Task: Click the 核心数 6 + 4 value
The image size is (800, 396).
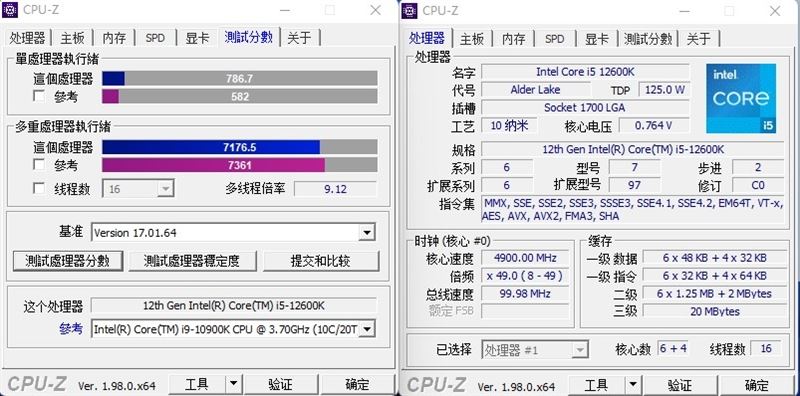Action: pyautogui.click(x=673, y=349)
